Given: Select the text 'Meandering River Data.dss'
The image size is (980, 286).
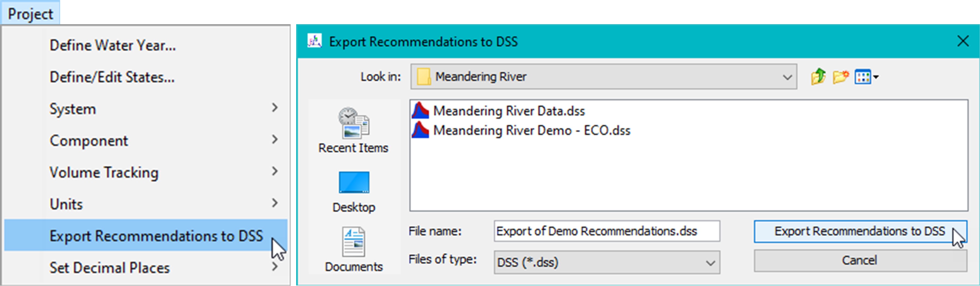Looking at the screenshot, I should click(509, 111).
